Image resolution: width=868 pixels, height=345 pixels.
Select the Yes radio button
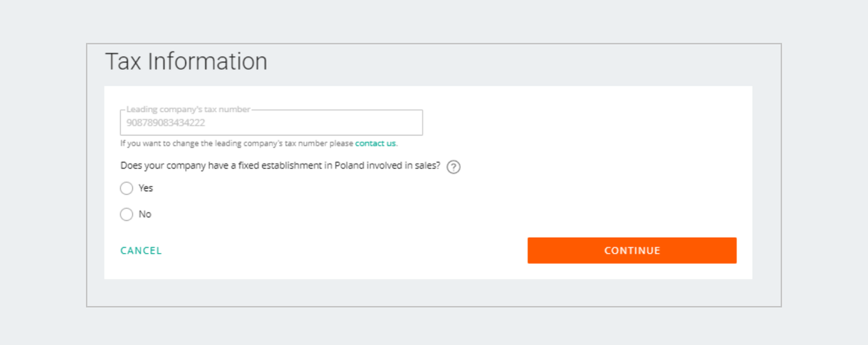127,188
